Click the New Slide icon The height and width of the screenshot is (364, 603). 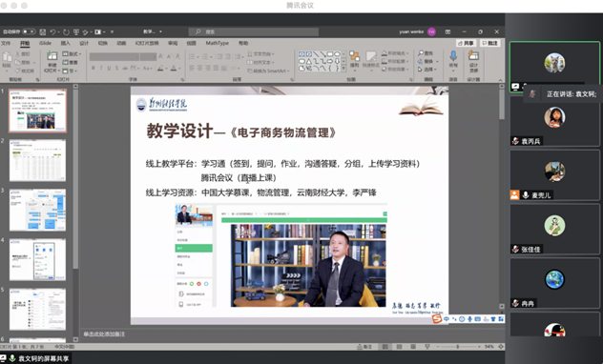pos(52,56)
